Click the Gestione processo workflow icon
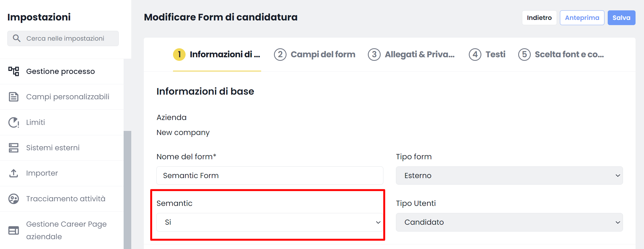The height and width of the screenshot is (249, 644). (x=14, y=71)
